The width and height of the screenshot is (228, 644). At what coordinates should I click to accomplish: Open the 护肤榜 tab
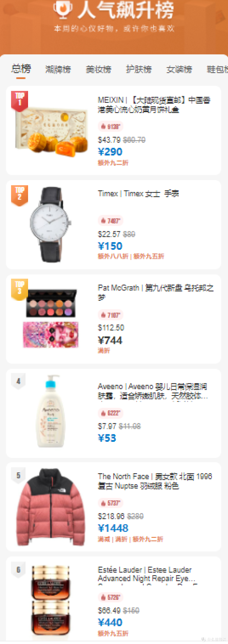[x=139, y=69]
